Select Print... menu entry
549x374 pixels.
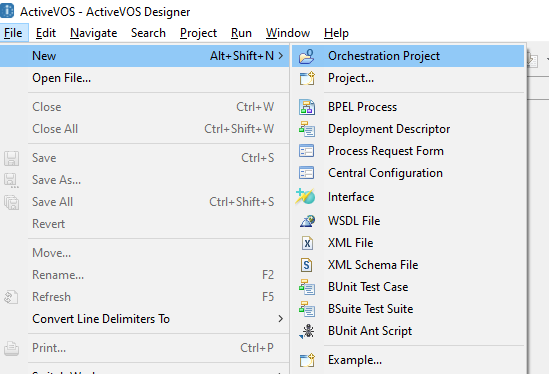(x=144, y=348)
